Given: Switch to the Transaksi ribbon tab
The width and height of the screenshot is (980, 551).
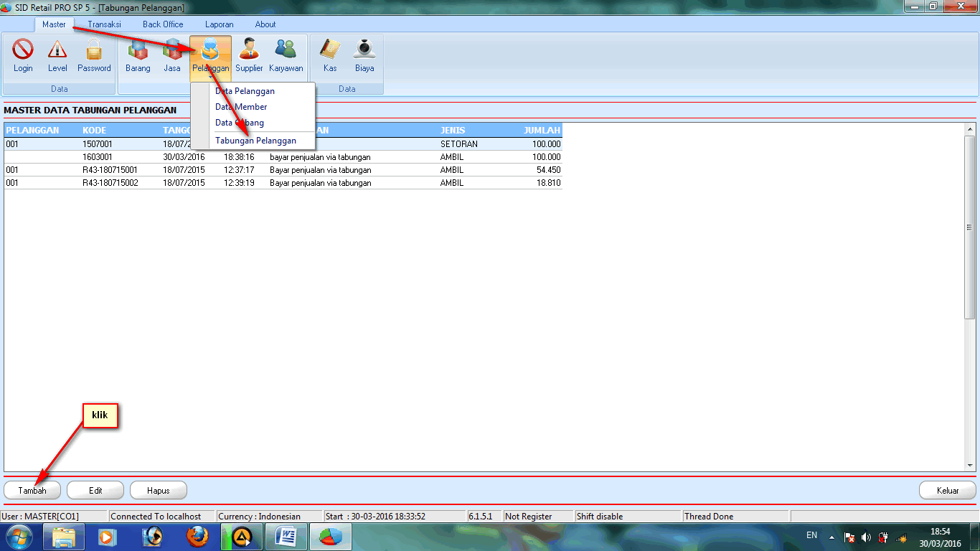Looking at the screenshot, I should pos(104,24).
